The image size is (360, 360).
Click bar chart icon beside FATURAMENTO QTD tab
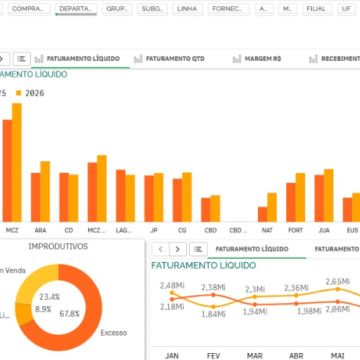[x=138, y=59]
